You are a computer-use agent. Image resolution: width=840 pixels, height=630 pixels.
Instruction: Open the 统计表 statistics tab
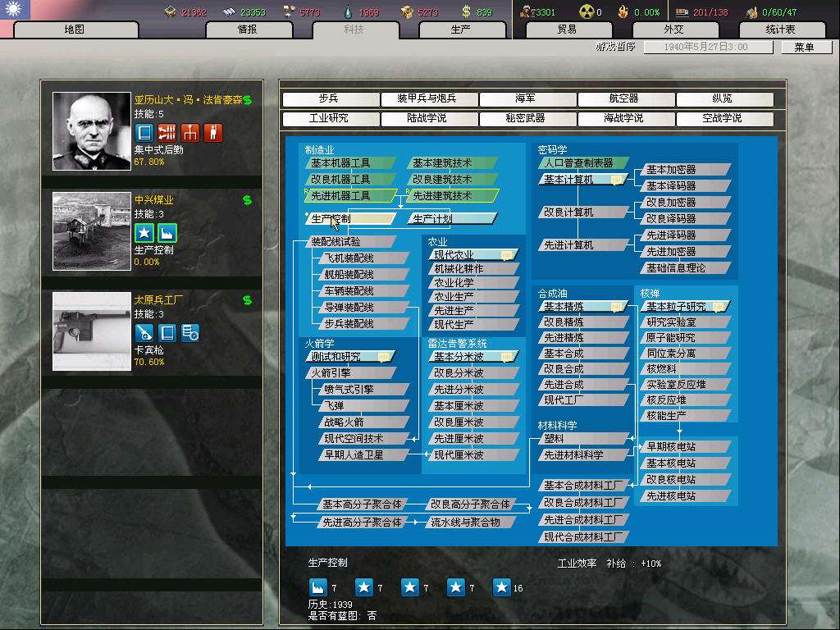(x=781, y=30)
